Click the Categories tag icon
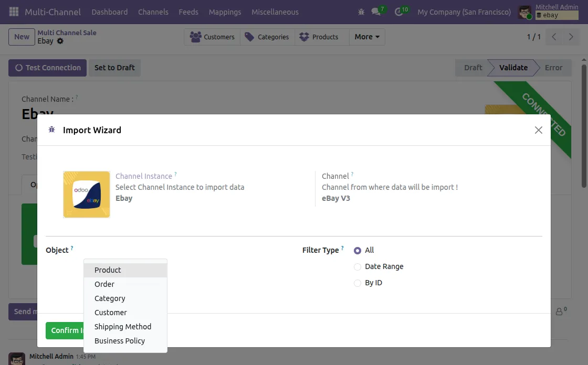588x365 pixels. (249, 37)
